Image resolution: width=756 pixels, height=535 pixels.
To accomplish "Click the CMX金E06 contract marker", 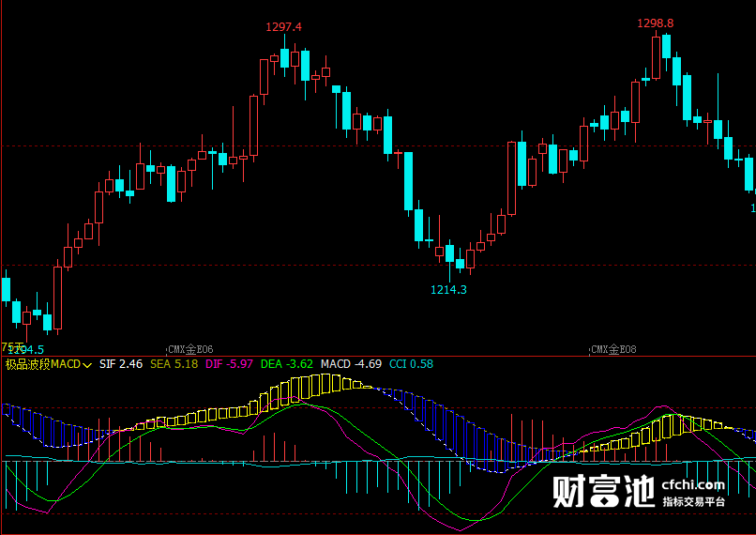I will point(190,349).
